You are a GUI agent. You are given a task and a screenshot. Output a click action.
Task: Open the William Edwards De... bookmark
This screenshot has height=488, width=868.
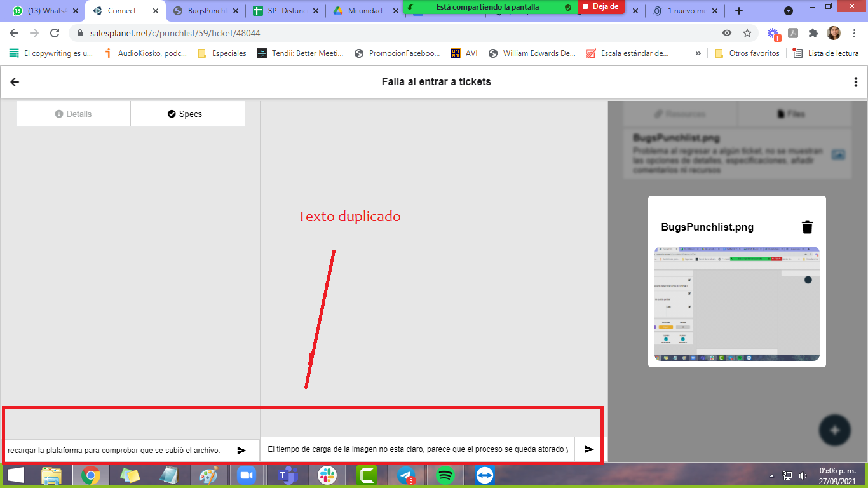pos(532,53)
